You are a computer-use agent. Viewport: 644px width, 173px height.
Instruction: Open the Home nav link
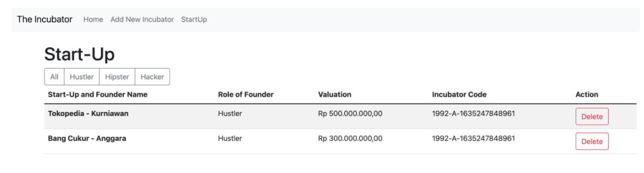[x=93, y=19]
